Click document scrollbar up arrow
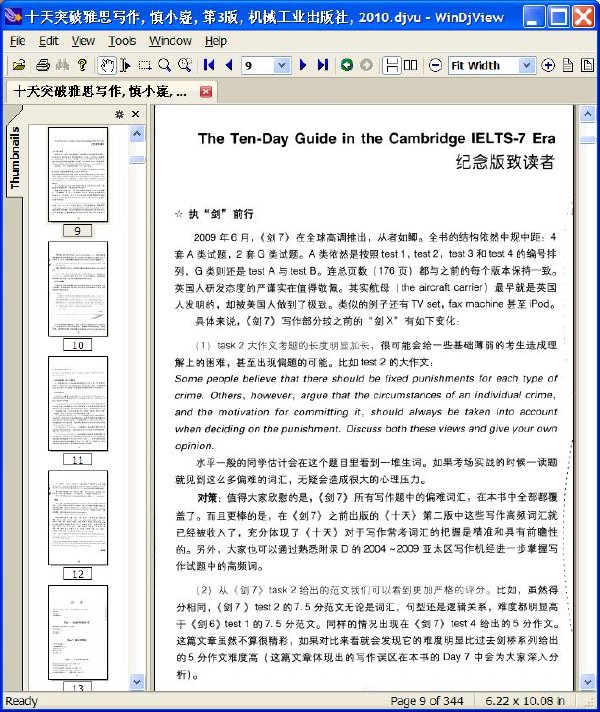Viewport: 600px width, 712px height. point(587,114)
